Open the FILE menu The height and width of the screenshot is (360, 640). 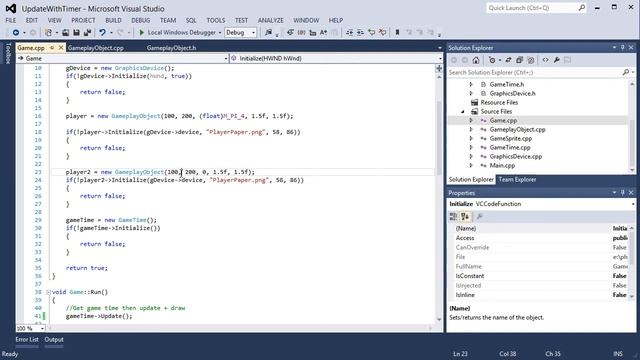pyautogui.click(x=11, y=20)
